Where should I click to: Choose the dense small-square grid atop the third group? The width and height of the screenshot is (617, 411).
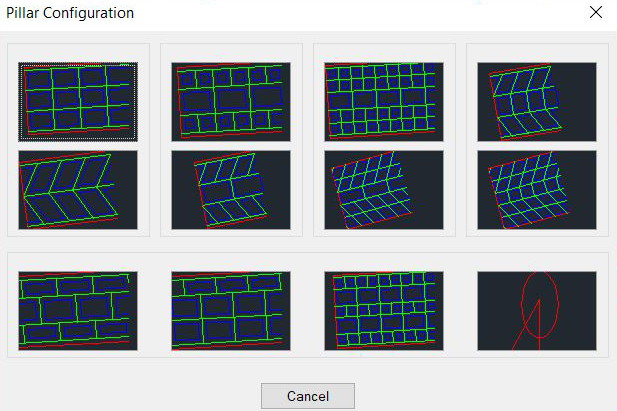click(384, 101)
